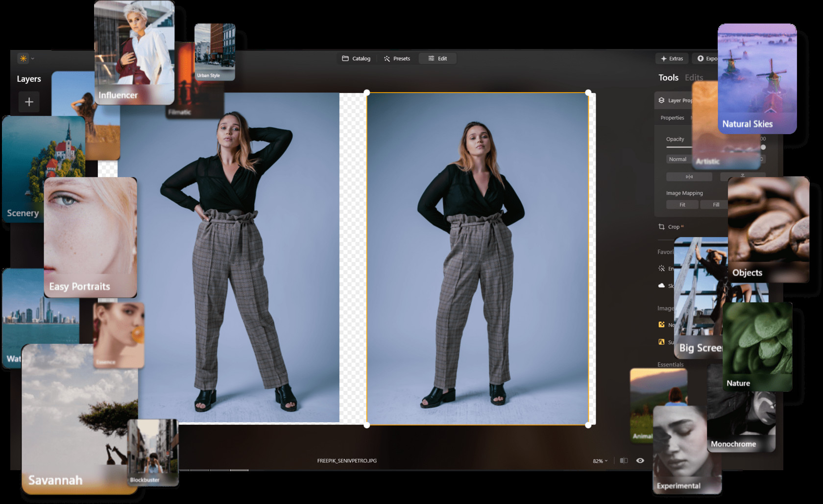This screenshot has height=504, width=823.
Task: Click the Layer Properties stack icon
Action: click(661, 100)
